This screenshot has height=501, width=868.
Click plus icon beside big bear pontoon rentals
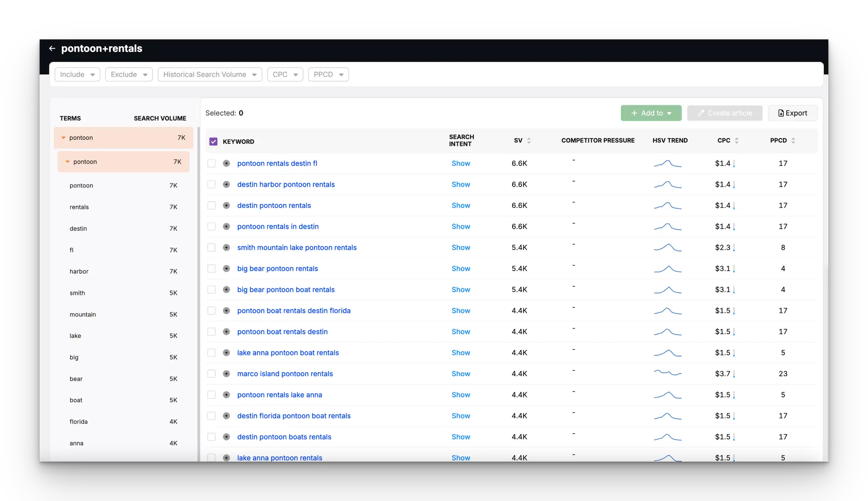pyautogui.click(x=226, y=269)
